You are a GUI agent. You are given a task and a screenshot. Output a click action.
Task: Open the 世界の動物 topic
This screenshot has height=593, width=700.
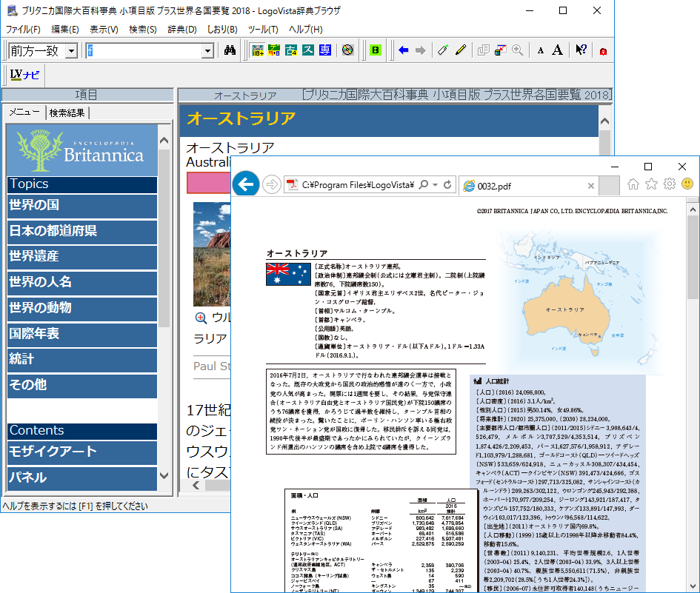[82, 309]
